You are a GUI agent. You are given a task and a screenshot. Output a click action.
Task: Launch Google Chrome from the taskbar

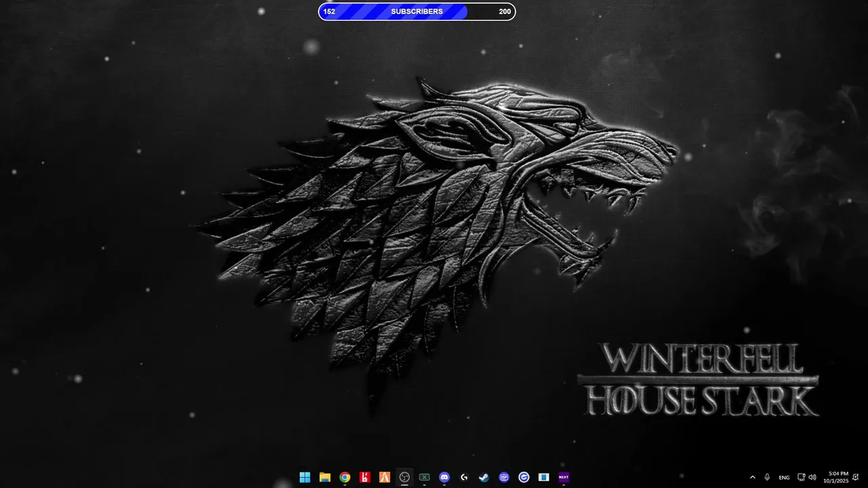click(344, 477)
